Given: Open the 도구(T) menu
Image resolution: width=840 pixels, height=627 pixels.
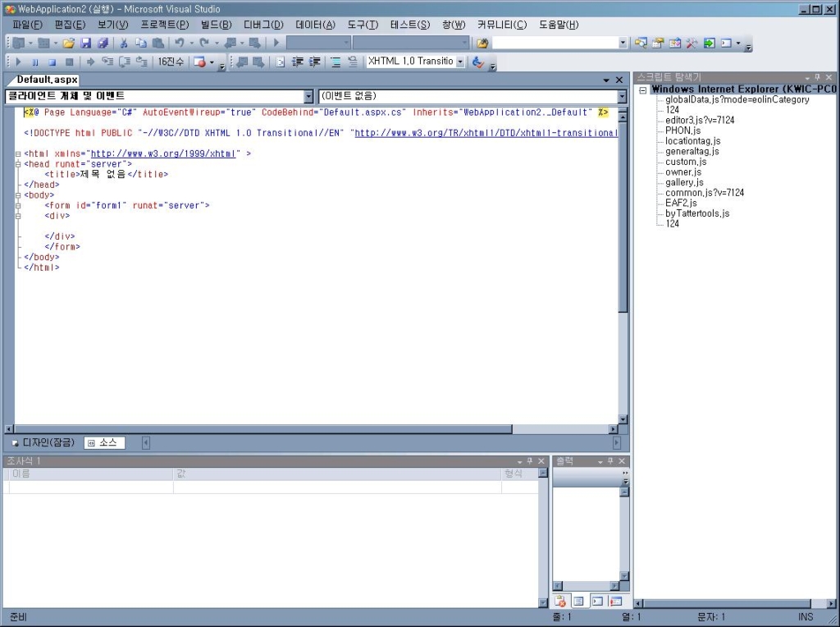Looking at the screenshot, I should [x=363, y=25].
